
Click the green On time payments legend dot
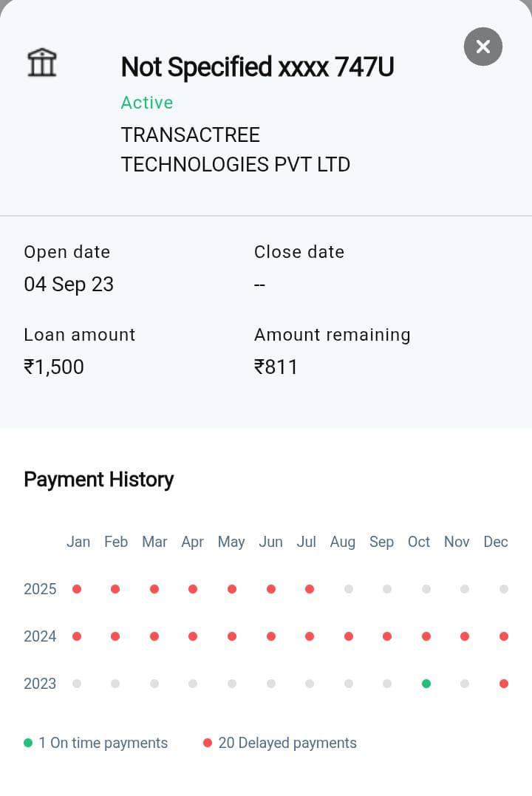(28, 743)
